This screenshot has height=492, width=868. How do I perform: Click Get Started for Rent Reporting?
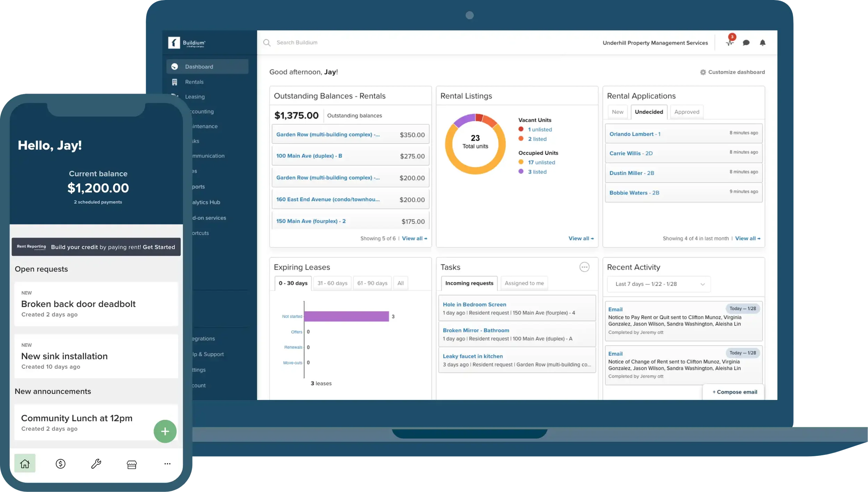tap(159, 247)
